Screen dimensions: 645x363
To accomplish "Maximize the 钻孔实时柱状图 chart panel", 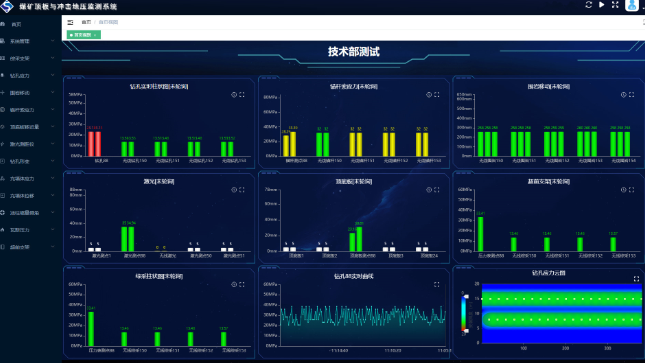I will tap(242, 95).
